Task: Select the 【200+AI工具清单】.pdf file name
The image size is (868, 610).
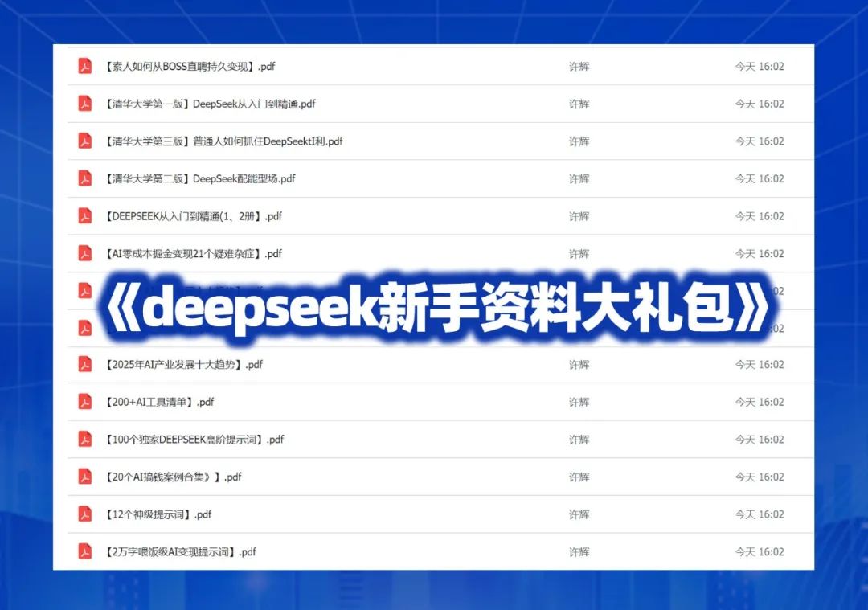Action: tap(159, 402)
